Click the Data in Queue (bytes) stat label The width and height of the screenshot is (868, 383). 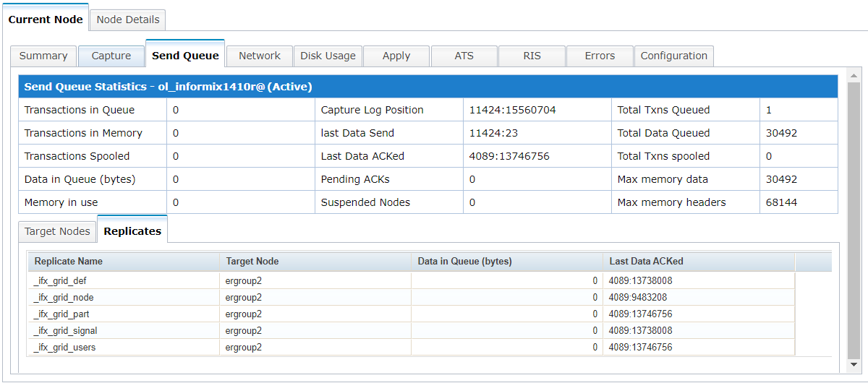(80, 179)
